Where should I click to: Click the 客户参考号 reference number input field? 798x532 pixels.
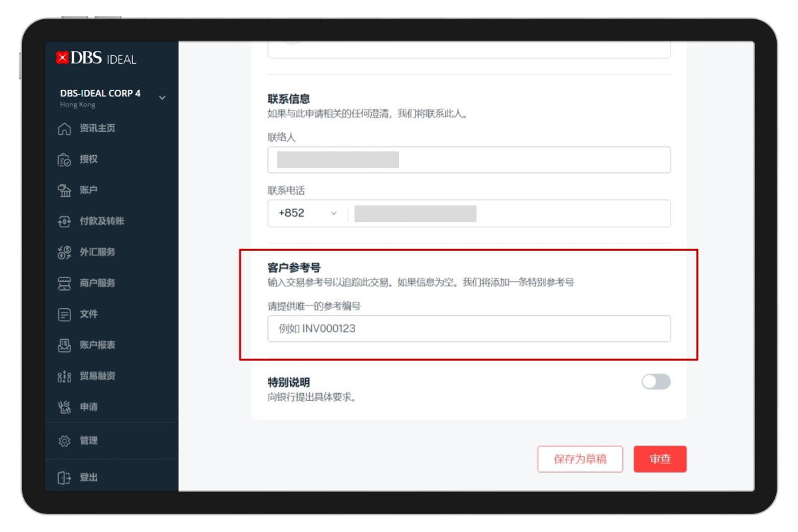pos(469,329)
